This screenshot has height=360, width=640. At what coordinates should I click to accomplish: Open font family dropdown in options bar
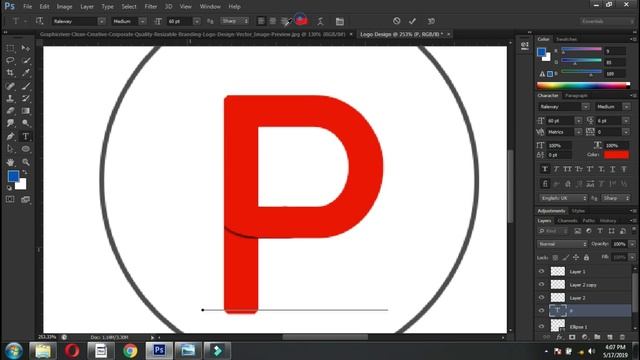tap(102, 21)
